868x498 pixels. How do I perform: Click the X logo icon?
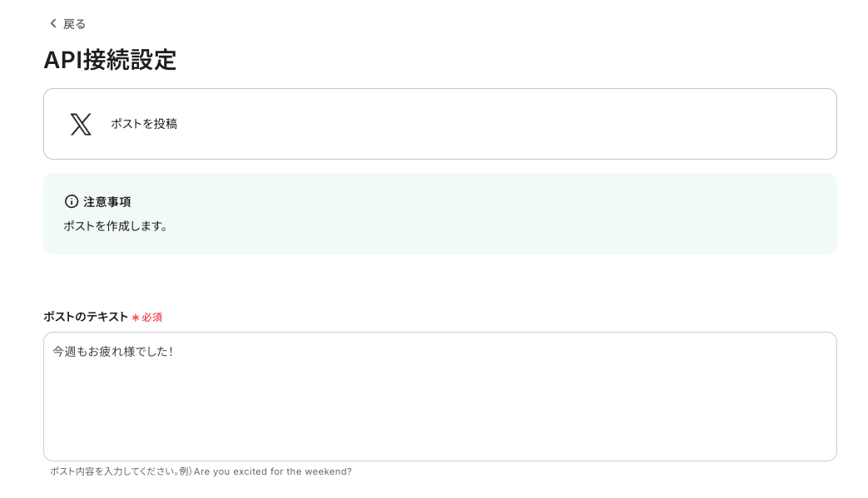coord(81,124)
